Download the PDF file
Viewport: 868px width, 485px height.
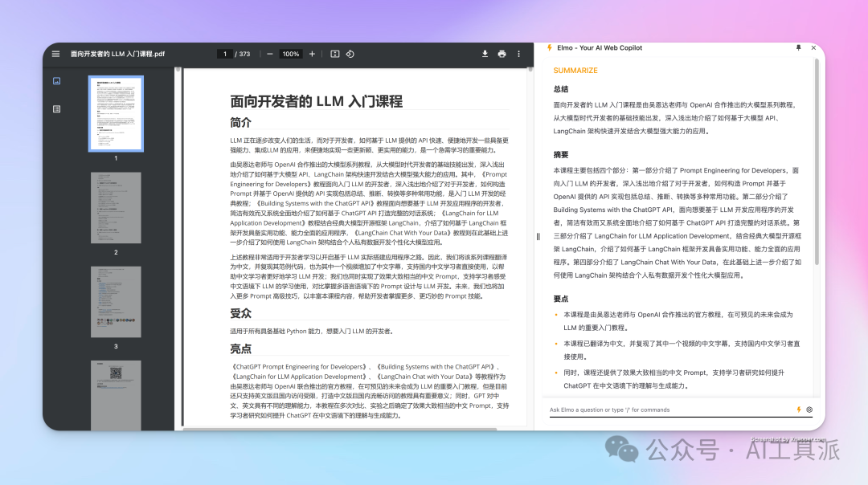[x=485, y=54]
